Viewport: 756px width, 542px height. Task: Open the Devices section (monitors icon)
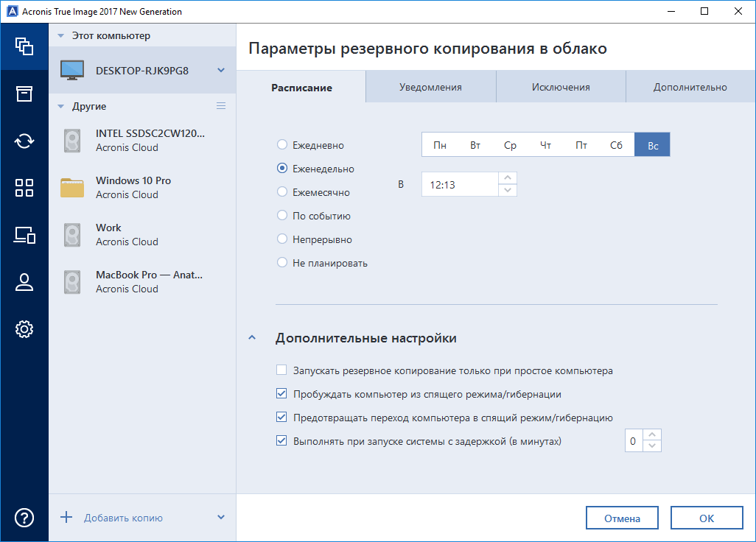(x=24, y=236)
